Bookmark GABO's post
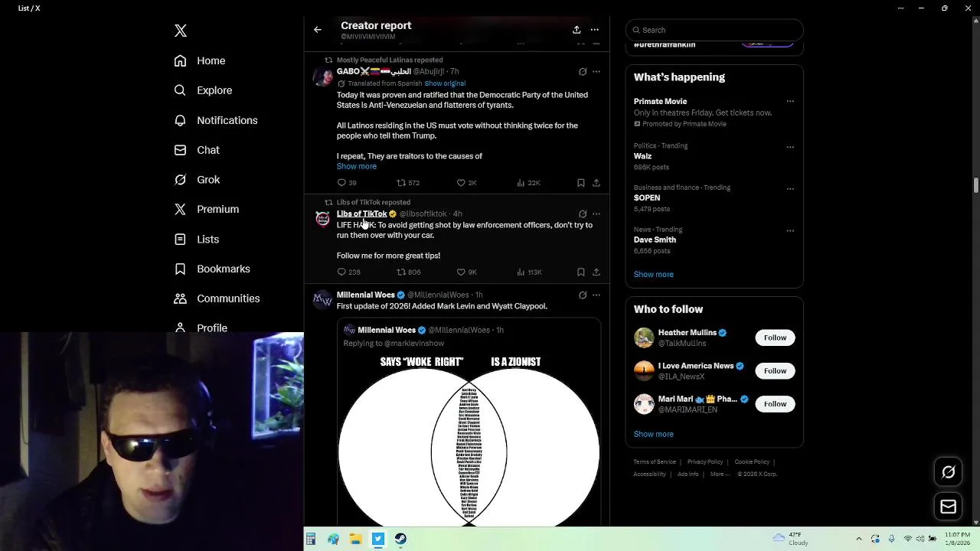Screen dimensions: 980x551 [581, 183]
